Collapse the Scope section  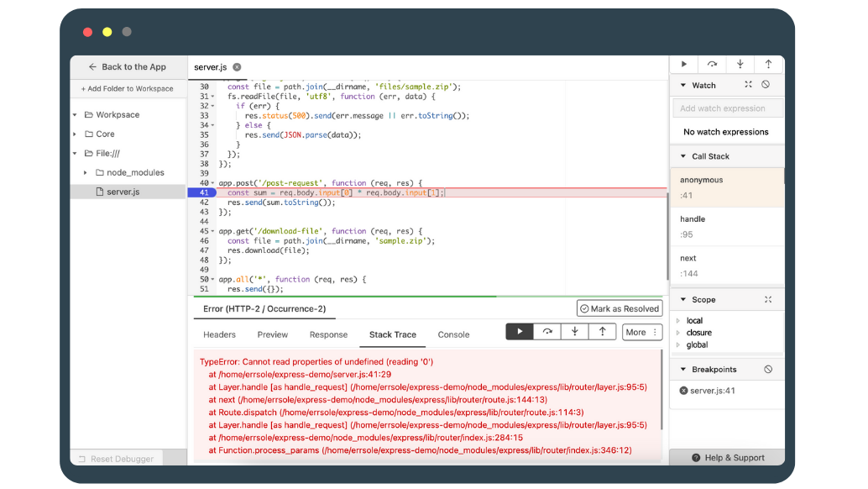coord(683,300)
